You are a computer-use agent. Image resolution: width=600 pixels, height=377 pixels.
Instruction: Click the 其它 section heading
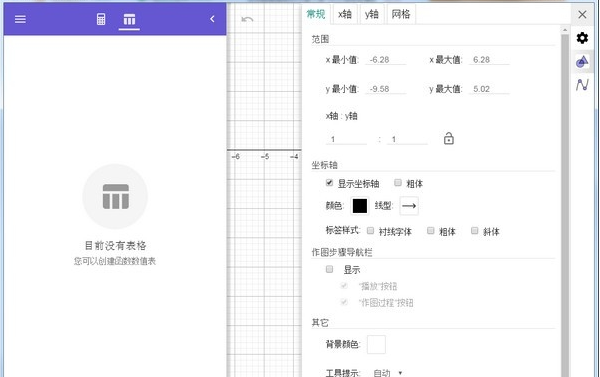coord(320,323)
